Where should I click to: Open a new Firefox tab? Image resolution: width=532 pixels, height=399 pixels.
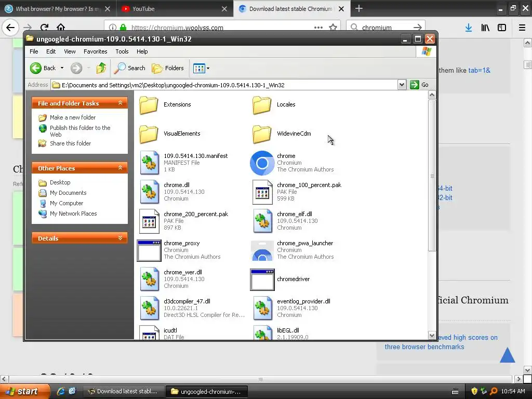359,8
